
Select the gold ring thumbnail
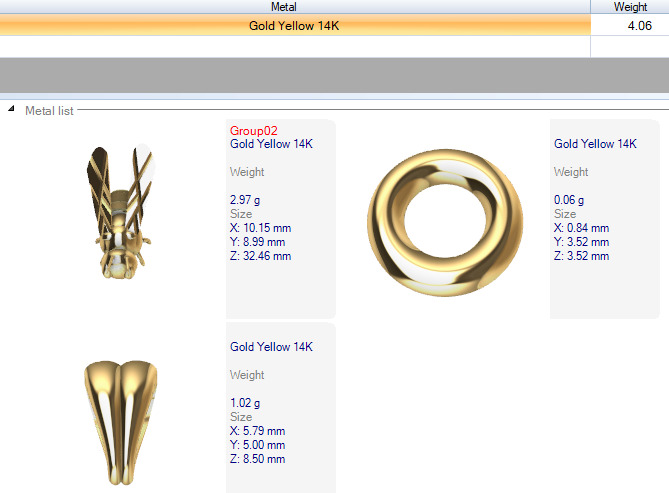pos(445,222)
